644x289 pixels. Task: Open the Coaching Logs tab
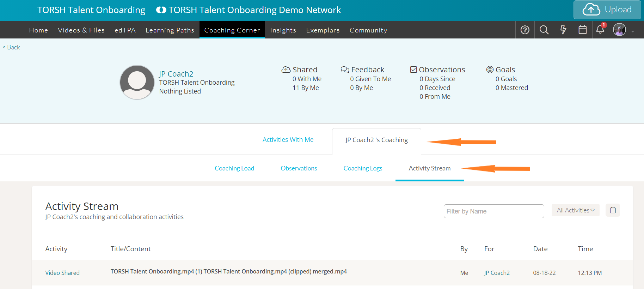click(363, 168)
